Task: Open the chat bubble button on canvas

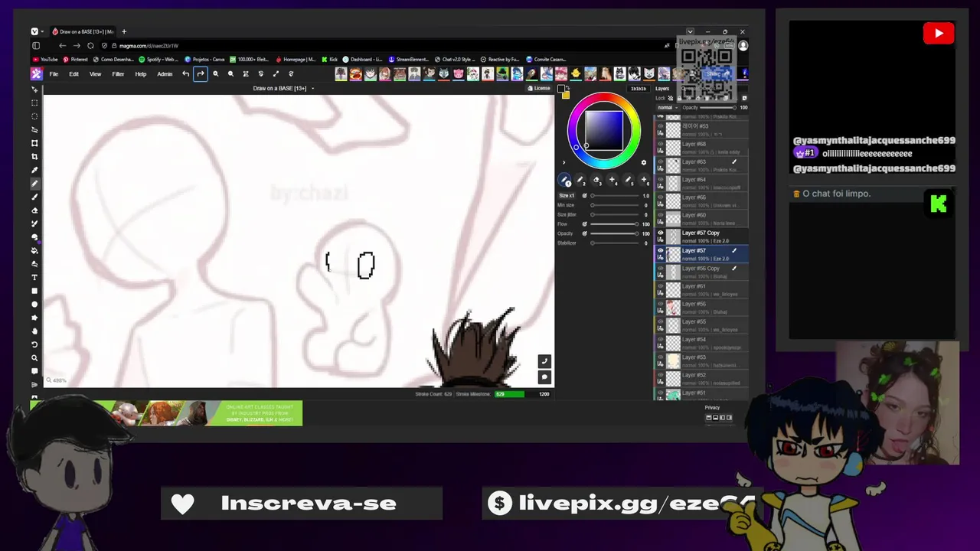Action: tap(544, 377)
